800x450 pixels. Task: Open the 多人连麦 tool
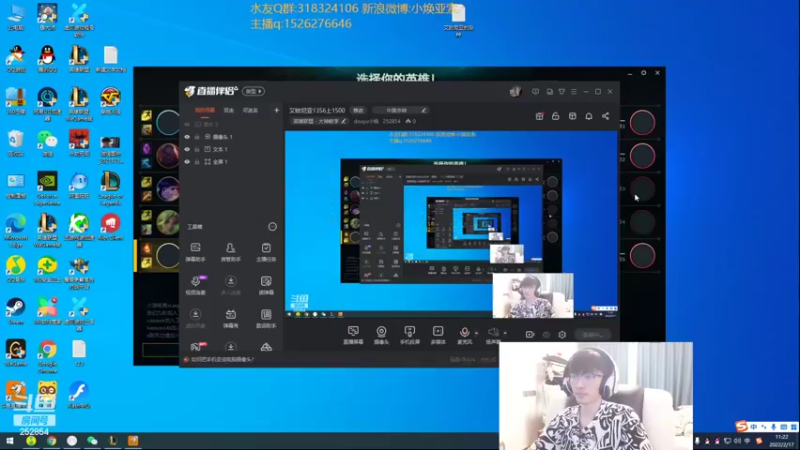(x=231, y=285)
